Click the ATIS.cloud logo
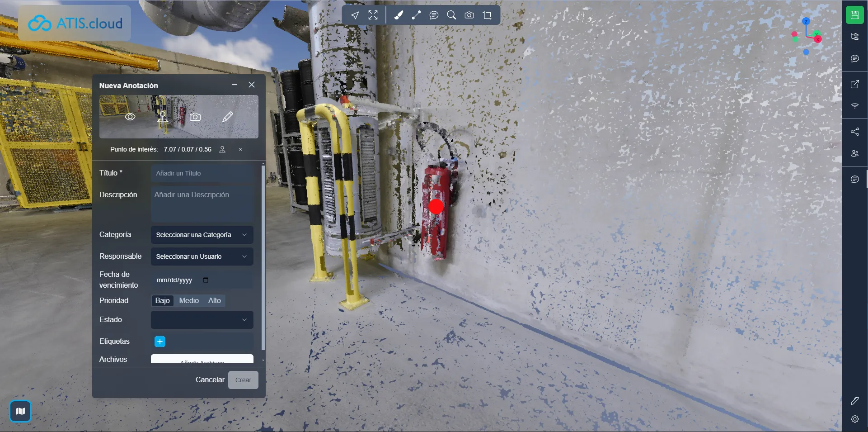 coord(75,23)
